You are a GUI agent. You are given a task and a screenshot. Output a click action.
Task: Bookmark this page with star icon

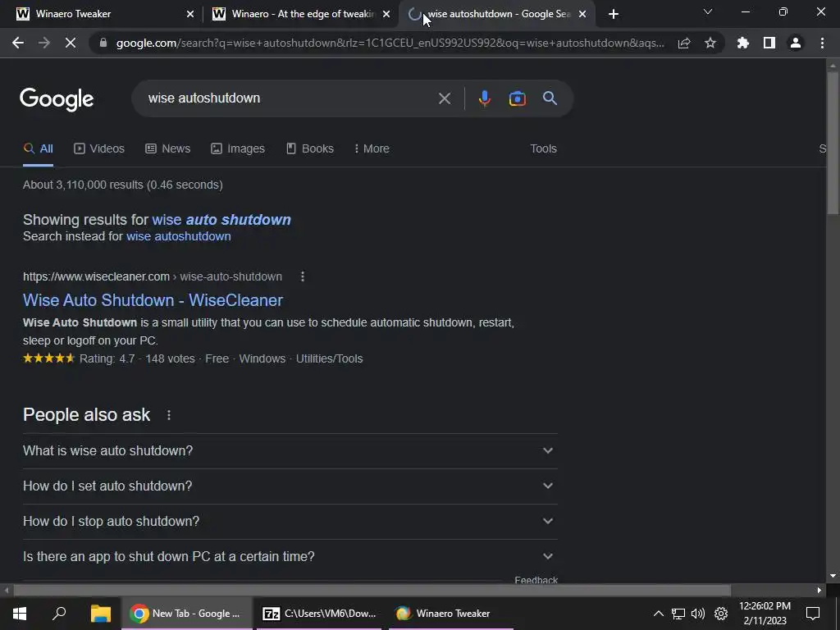tap(710, 43)
